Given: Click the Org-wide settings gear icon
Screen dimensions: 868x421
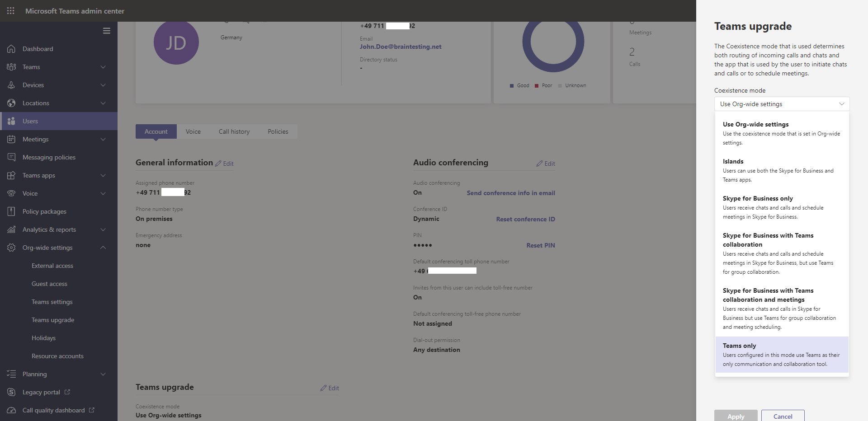Looking at the screenshot, I should pyautogui.click(x=11, y=248).
